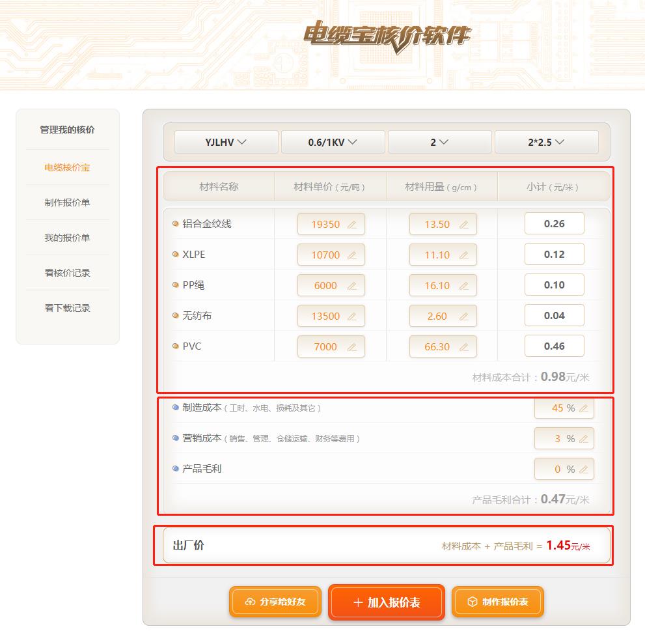The height and width of the screenshot is (644, 645).
Task: Click the cube icon on 制作报价表 button
Action: pos(473,602)
